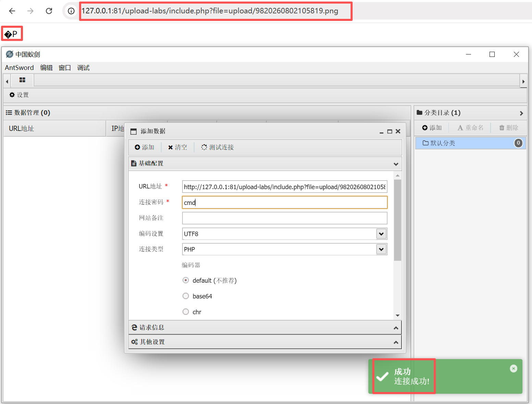The image size is (532, 404).
Task: Click 删除 in category toolbar
Action: point(509,128)
